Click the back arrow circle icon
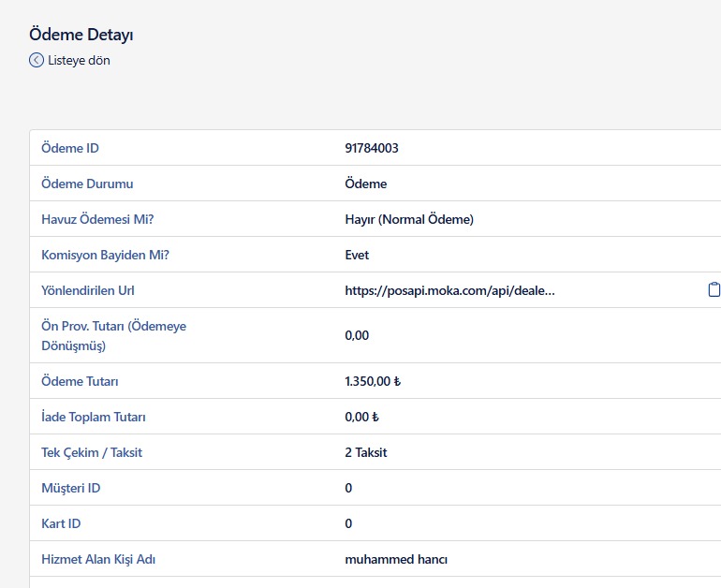This screenshot has width=721, height=588. point(37,60)
